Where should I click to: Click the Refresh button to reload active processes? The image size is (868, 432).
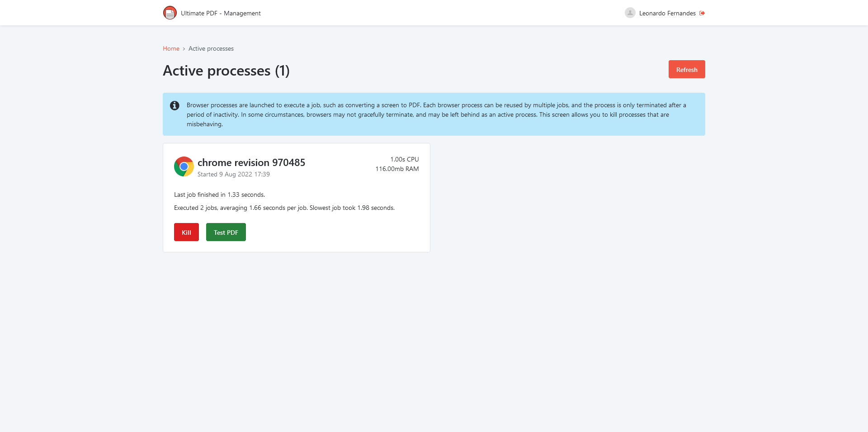[x=686, y=69]
